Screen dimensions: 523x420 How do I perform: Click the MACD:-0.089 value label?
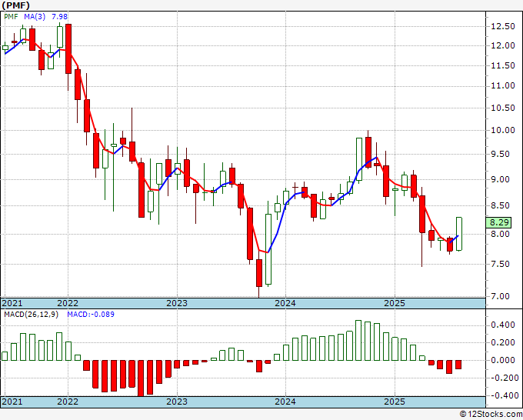pyautogui.click(x=91, y=315)
